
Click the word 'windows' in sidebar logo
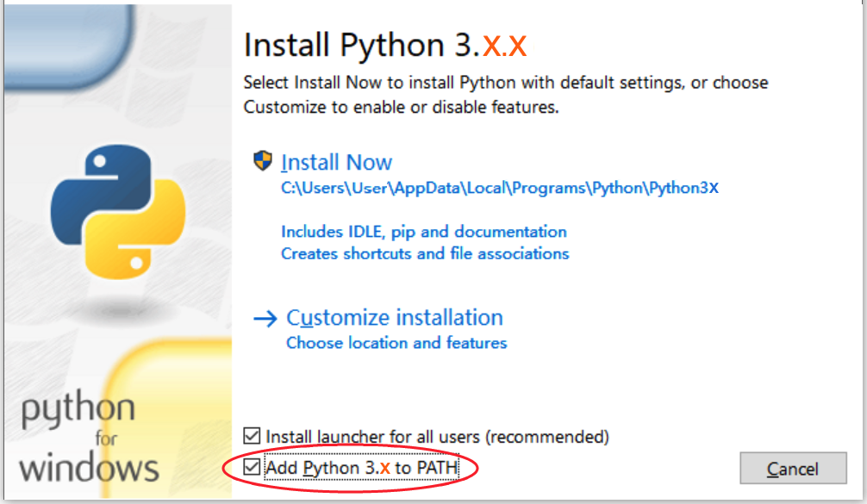tap(89, 468)
